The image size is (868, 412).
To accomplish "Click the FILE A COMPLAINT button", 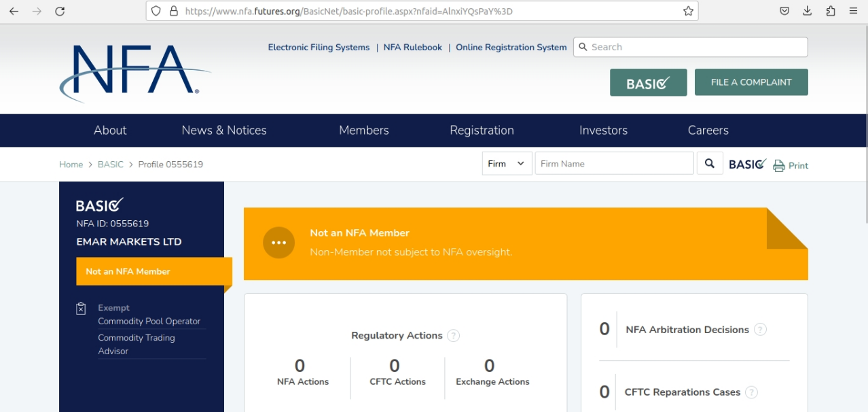I will click(751, 82).
